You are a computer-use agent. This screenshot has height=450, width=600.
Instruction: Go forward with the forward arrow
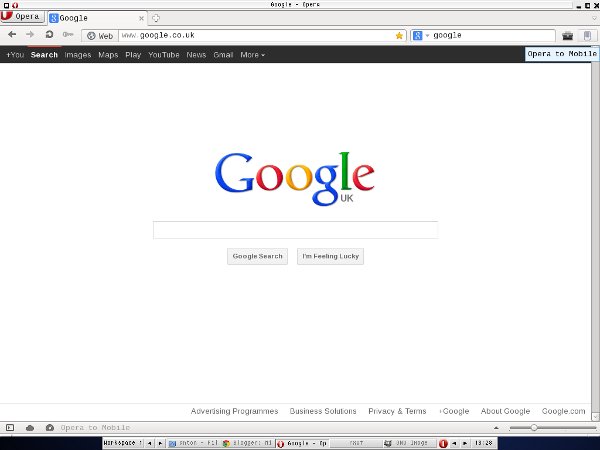pos(30,35)
